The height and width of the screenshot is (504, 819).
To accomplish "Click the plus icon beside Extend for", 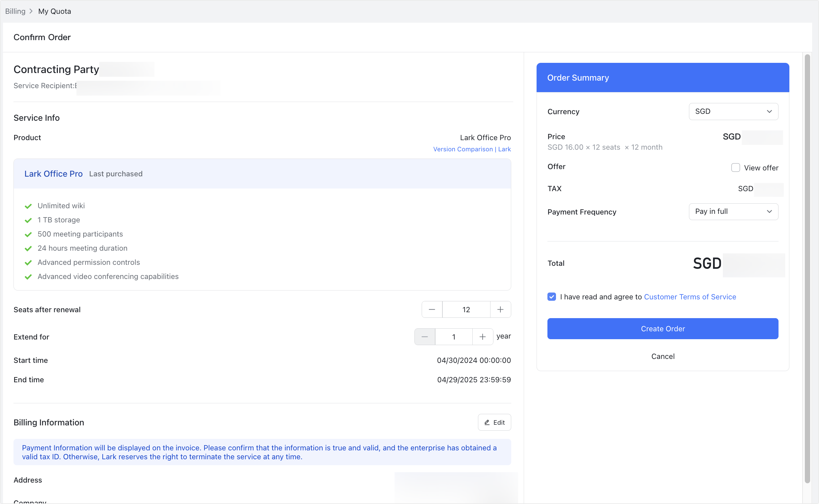I will coord(483,337).
